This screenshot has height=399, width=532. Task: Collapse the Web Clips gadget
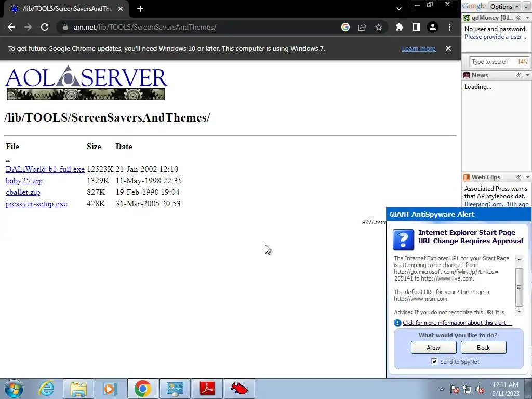pyautogui.click(x=518, y=177)
